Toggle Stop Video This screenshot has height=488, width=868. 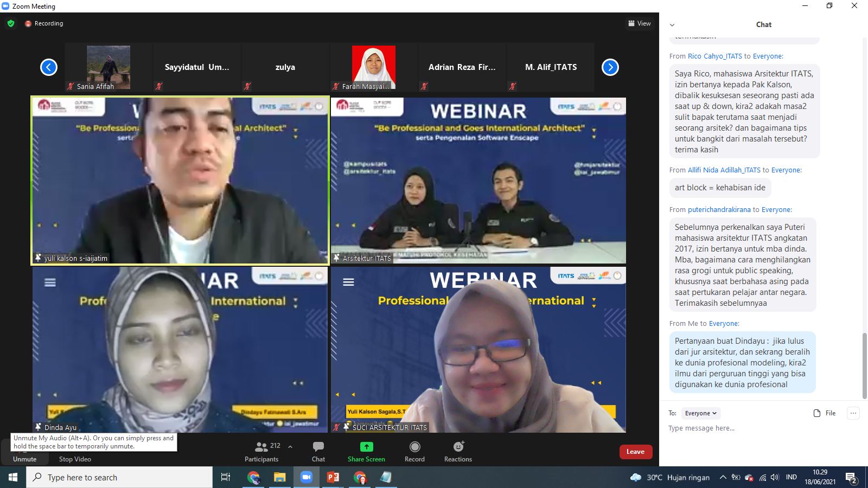coord(75,459)
